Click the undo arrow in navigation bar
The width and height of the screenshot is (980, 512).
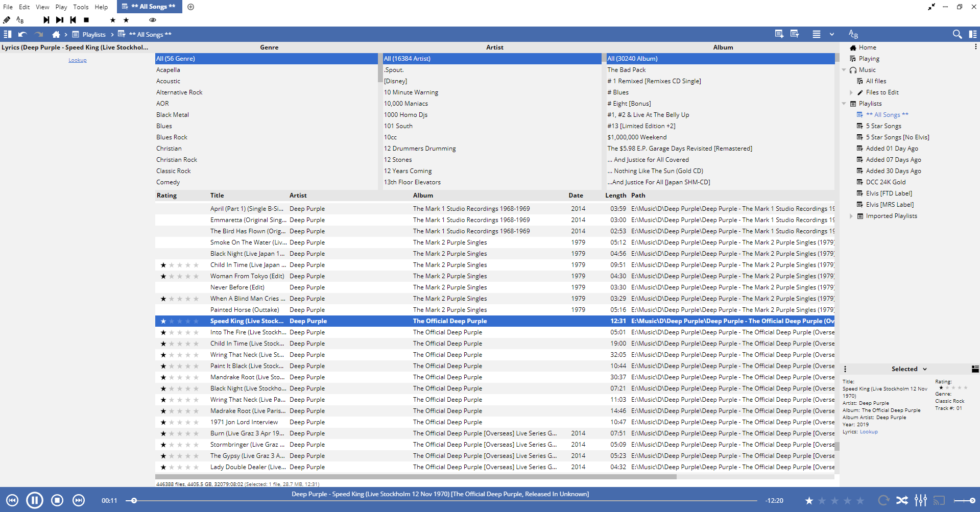[22, 34]
